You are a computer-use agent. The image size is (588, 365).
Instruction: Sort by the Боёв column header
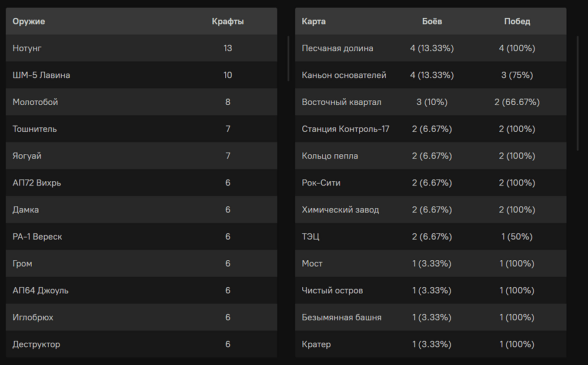point(432,21)
